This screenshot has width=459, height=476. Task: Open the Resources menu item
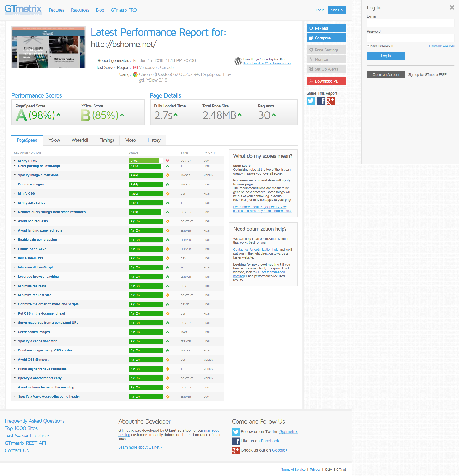(x=80, y=10)
